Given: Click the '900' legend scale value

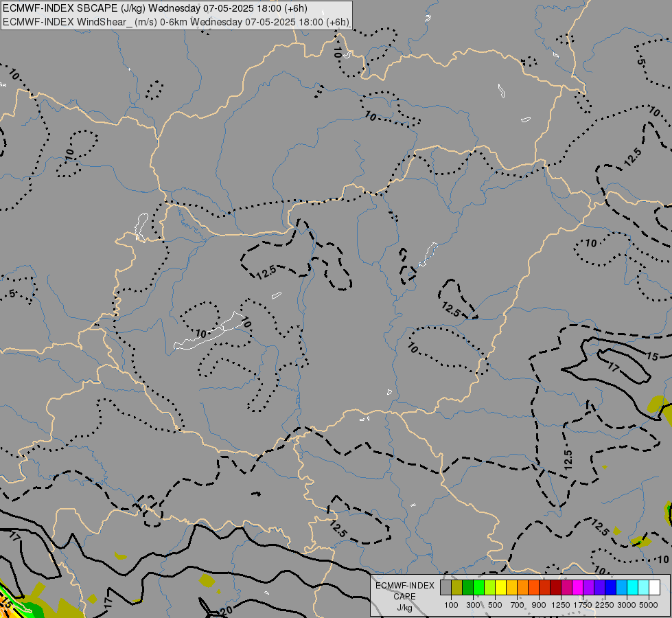Looking at the screenshot, I should click(x=539, y=605).
